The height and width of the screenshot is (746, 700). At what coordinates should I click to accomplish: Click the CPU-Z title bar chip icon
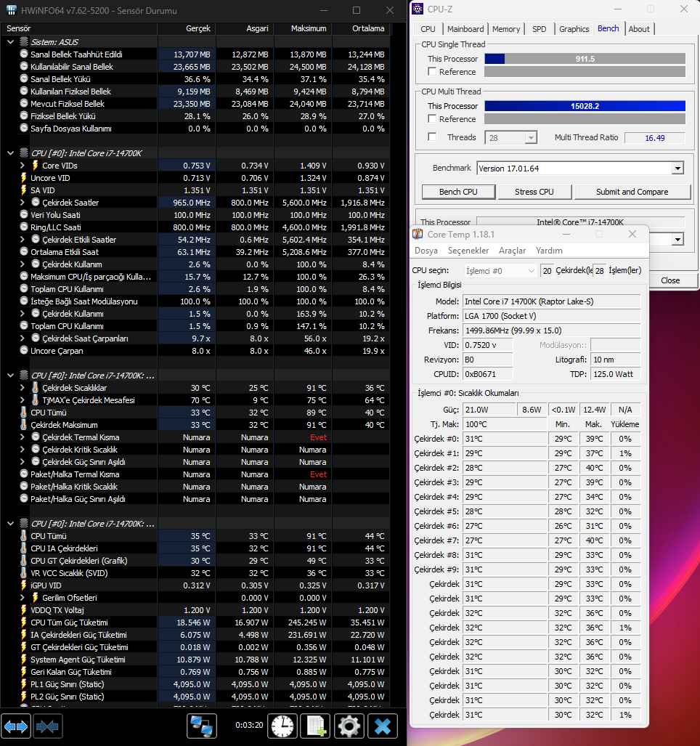point(418,9)
